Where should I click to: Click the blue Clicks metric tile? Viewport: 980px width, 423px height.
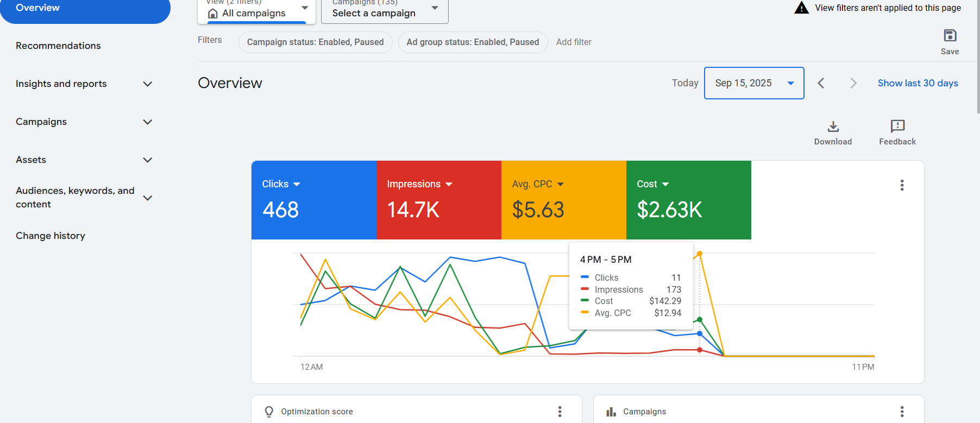pyautogui.click(x=314, y=200)
